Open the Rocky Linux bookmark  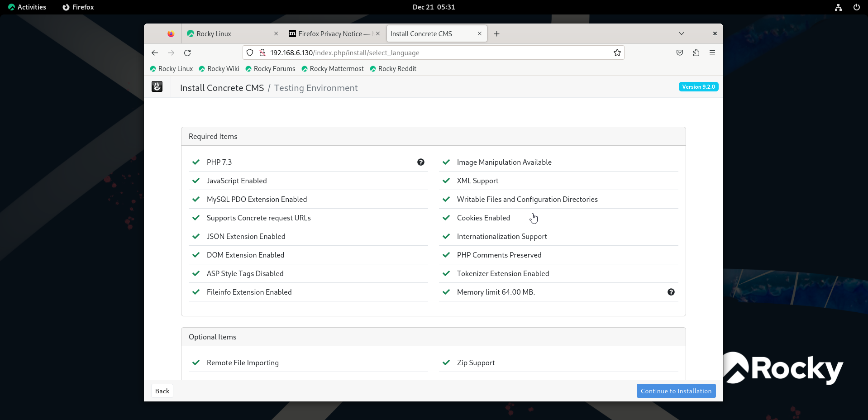tap(171, 69)
